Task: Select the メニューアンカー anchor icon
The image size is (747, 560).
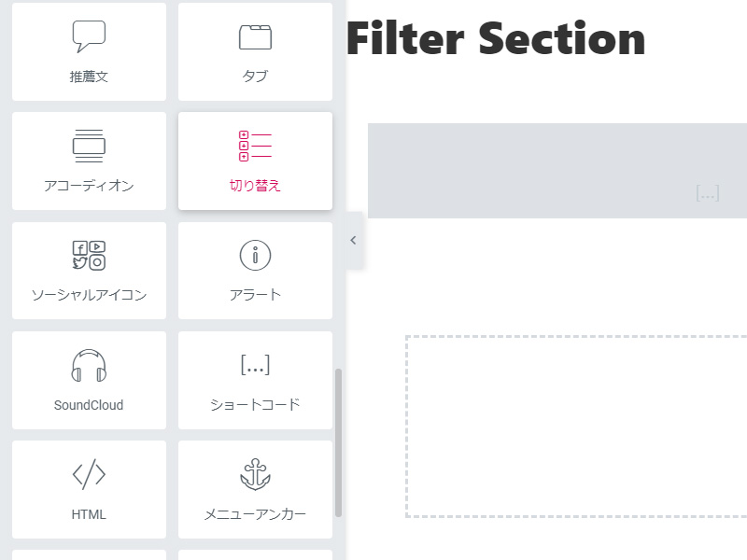Action: (x=255, y=474)
